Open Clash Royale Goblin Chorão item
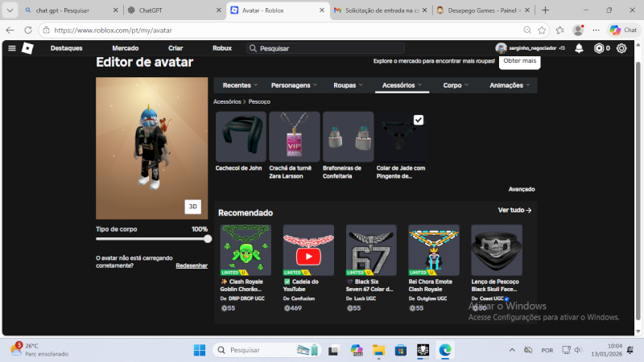 coord(246,250)
